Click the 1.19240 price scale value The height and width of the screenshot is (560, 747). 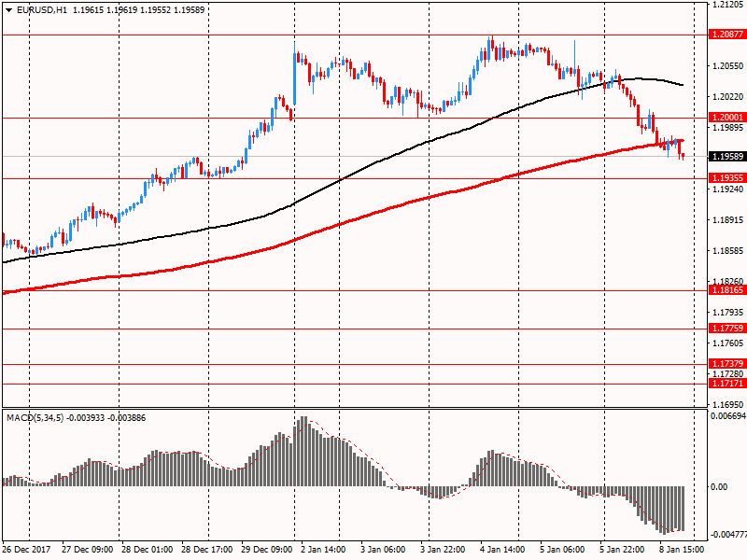click(x=728, y=189)
